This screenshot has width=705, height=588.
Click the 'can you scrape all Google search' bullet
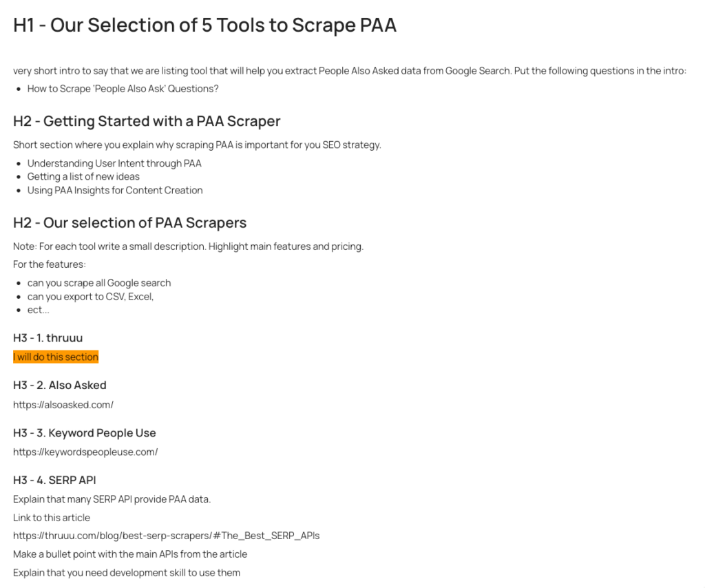click(99, 283)
